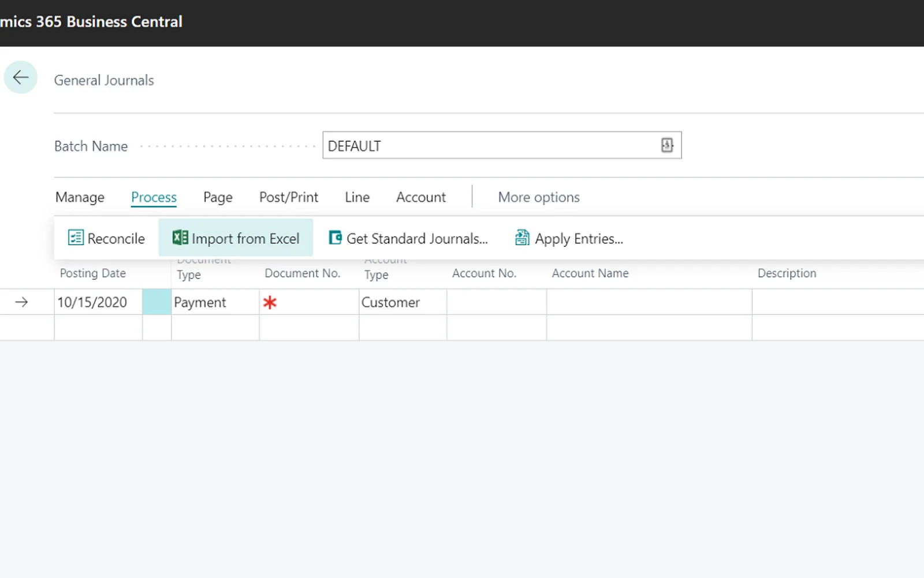924x578 pixels.
Task: Click the Posting Date column header
Action: point(93,273)
